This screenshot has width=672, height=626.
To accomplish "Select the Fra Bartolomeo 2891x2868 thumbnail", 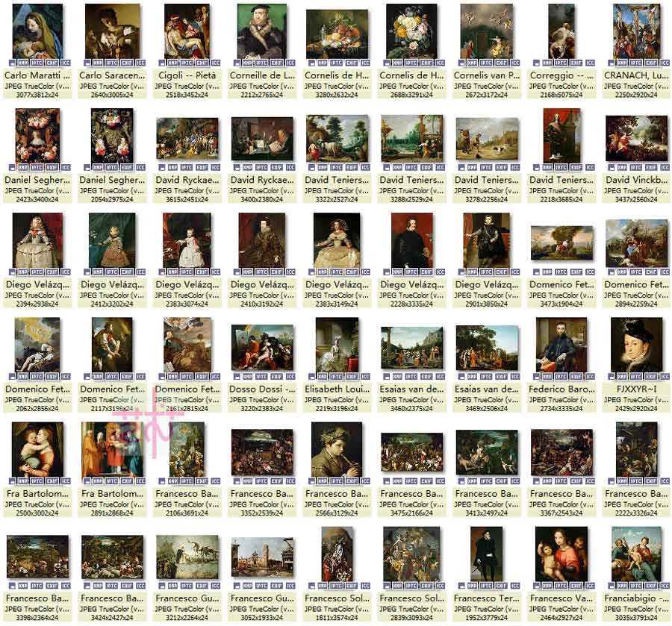I will point(112,450).
